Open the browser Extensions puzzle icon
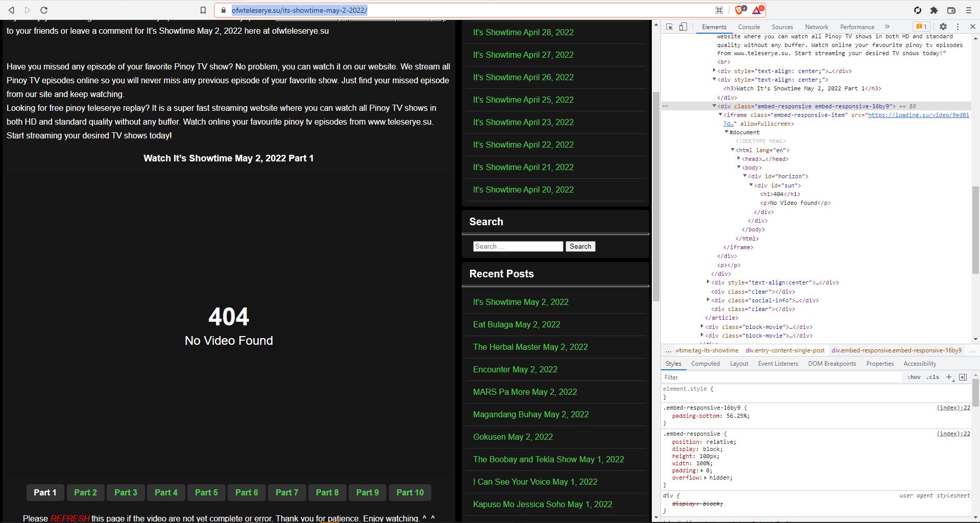The image size is (980, 523). [934, 10]
